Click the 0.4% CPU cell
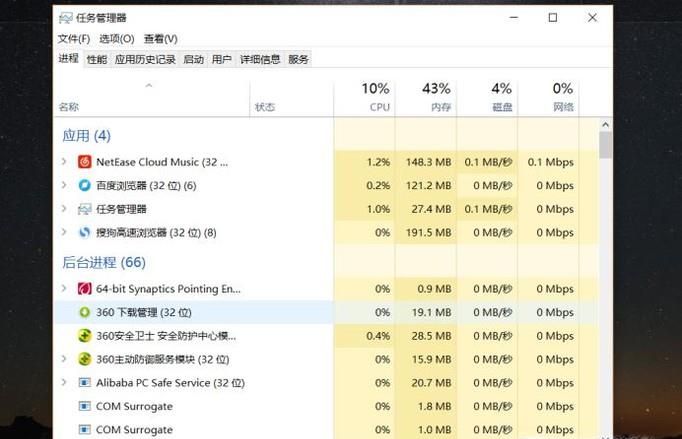The height and width of the screenshot is (439, 682). (364, 335)
